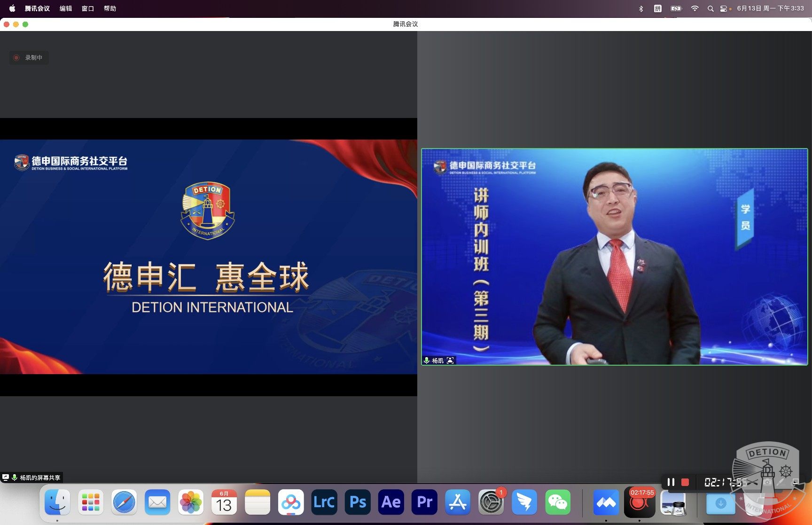Image resolution: width=812 pixels, height=525 pixels.
Task: Open Control Center in menu bar
Action: (724, 8)
